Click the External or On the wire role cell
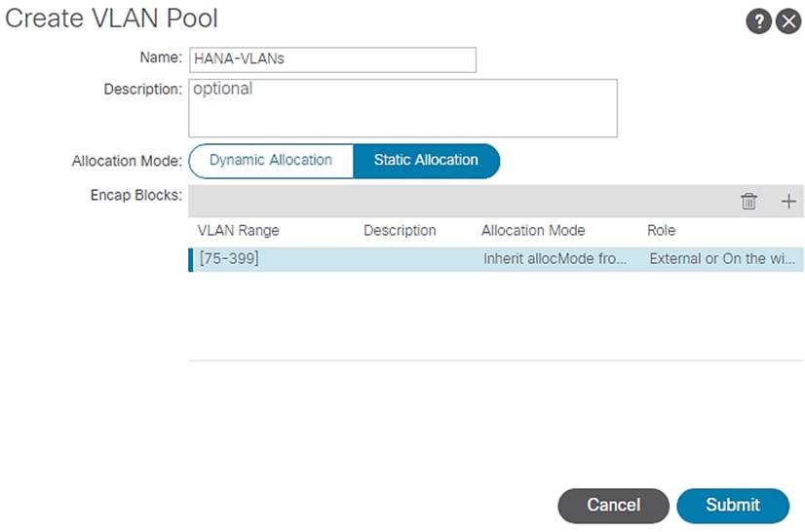 coord(725,260)
